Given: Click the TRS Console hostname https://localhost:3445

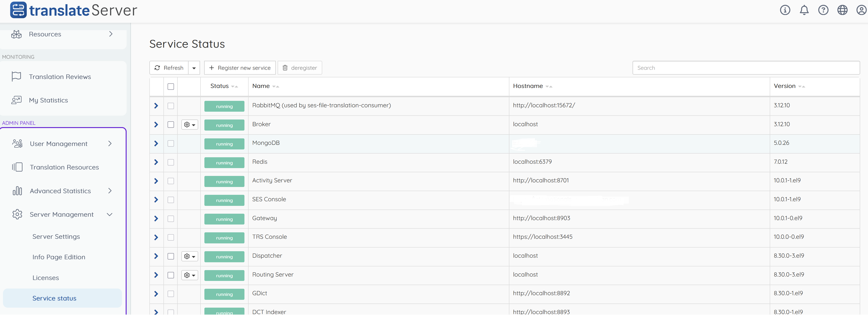Looking at the screenshot, I should [x=543, y=237].
